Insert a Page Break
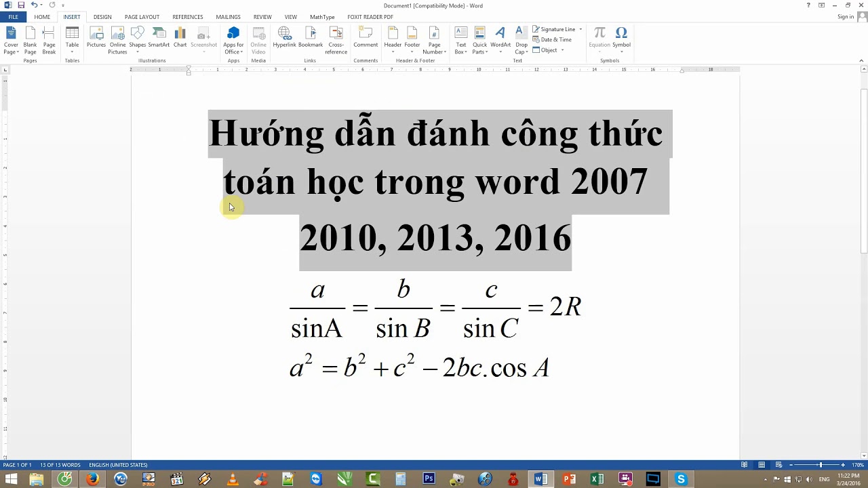Screen dimensions: 868x488 point(49,41)
